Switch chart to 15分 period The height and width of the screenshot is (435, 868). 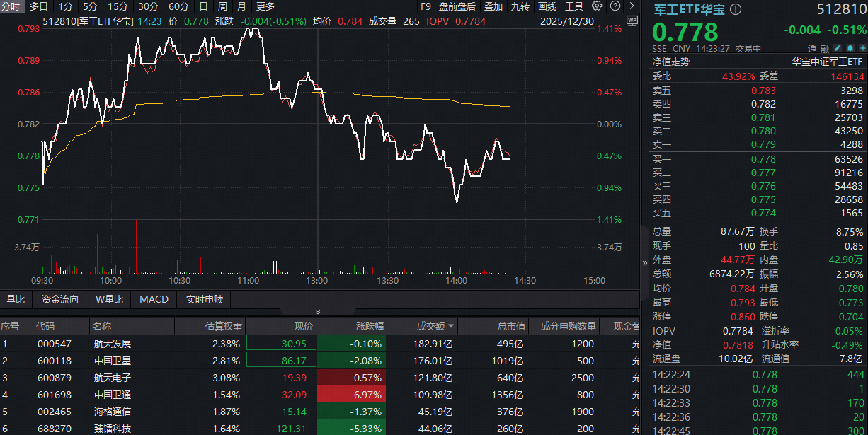118,6
